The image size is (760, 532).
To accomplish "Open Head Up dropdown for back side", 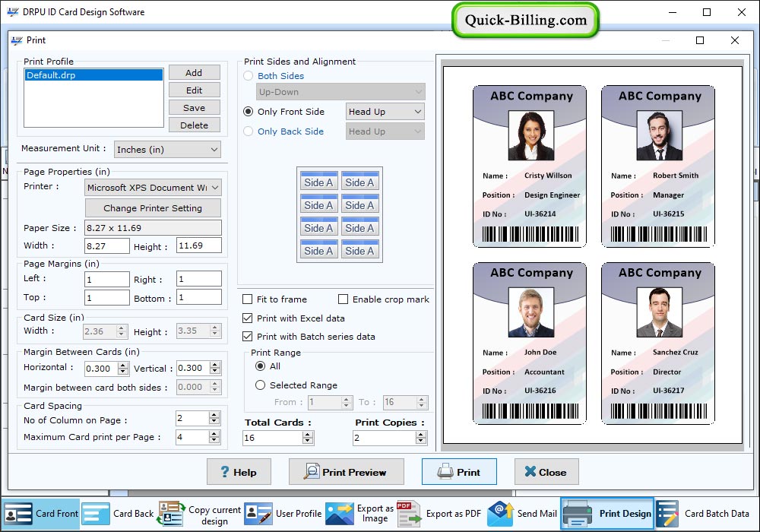I will [385, 131].
